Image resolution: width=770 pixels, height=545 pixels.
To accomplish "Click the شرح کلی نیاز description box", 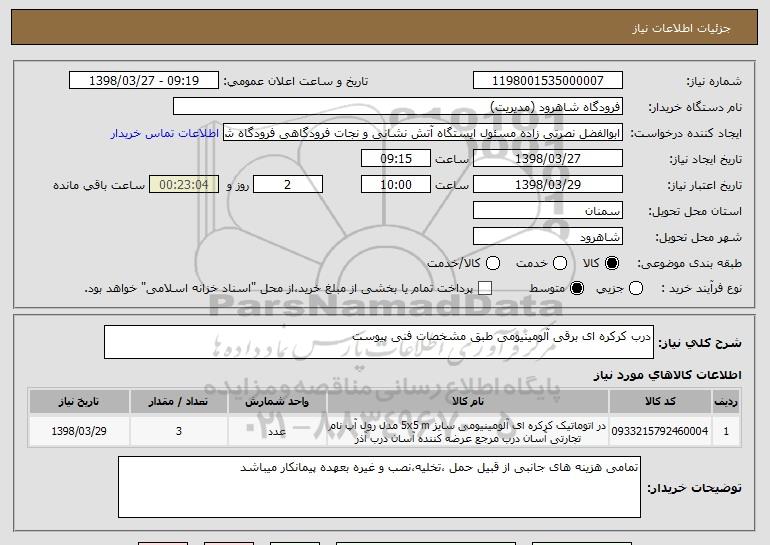I will tap(379, 342).
